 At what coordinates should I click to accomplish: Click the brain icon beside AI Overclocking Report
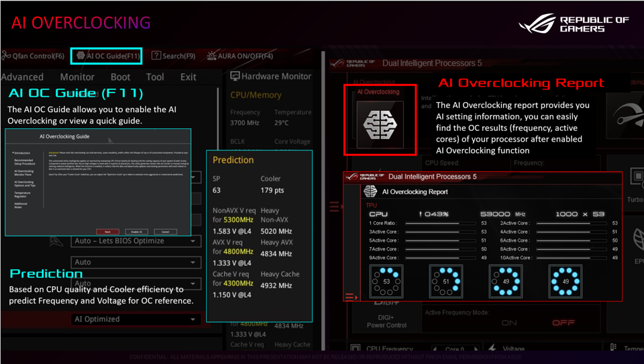370,191
